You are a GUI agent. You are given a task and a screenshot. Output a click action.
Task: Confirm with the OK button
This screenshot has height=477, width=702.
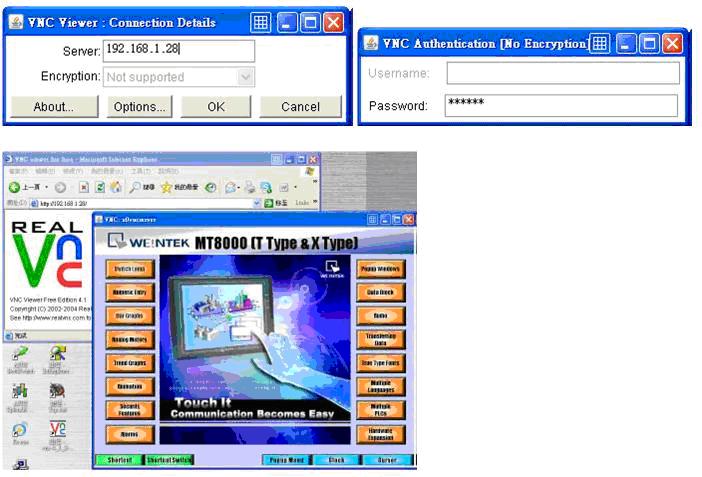tap(216, 107)
